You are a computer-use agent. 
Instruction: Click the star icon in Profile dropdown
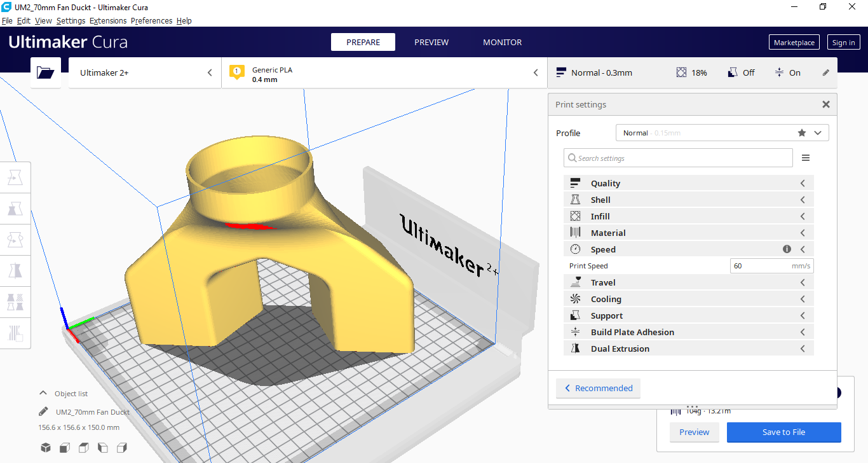pyautogui.click(x=802, y=133)
